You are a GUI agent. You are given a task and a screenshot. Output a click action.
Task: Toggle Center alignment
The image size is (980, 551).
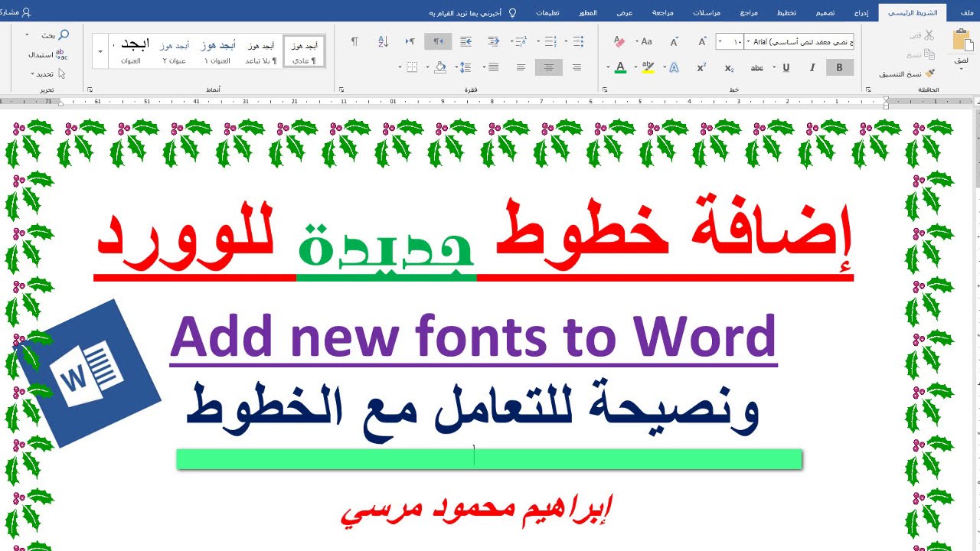pos(549,67)
